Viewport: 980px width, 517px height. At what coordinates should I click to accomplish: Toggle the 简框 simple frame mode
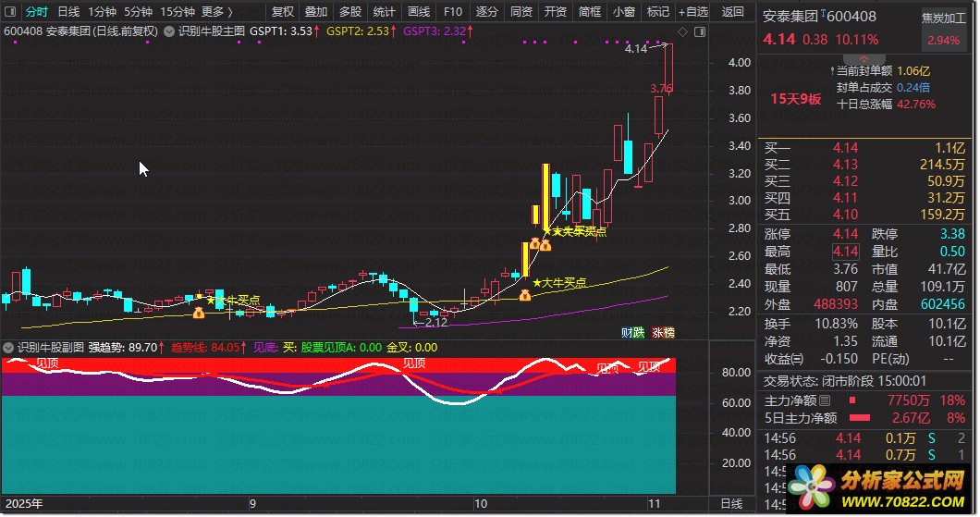(x=589, y=11)
